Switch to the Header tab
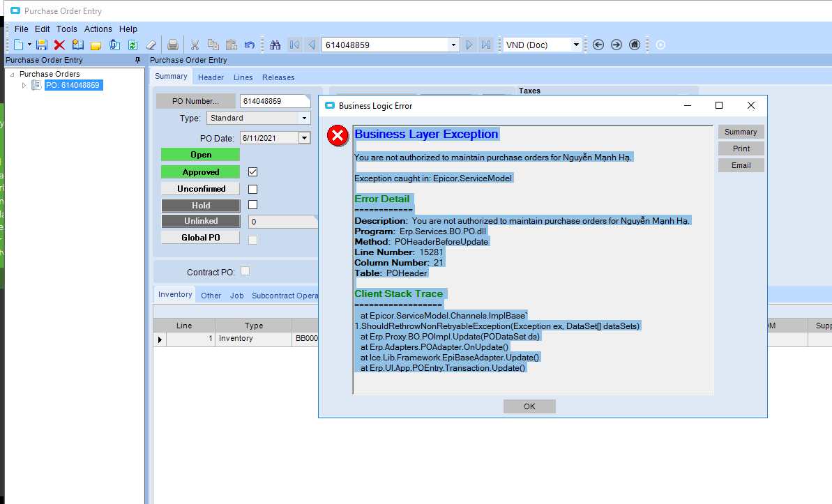This screenshot has width=832, height=504. click(x=211, y=77)
